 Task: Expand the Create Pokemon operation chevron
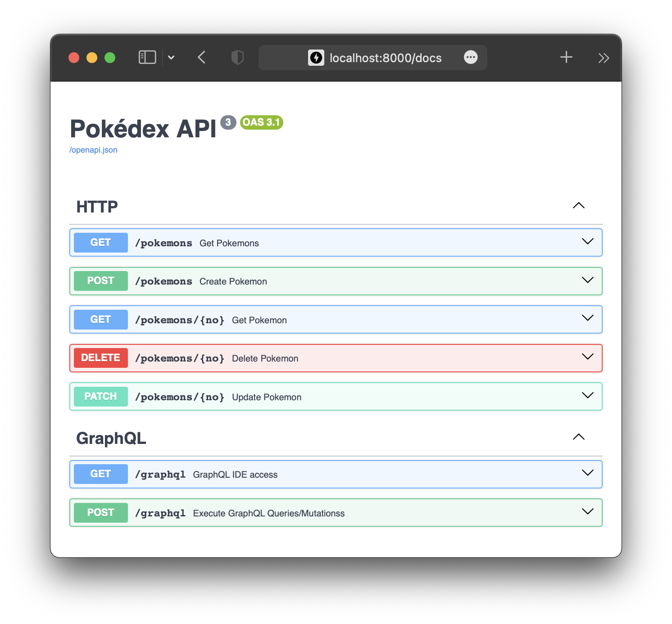pos(587,280)
